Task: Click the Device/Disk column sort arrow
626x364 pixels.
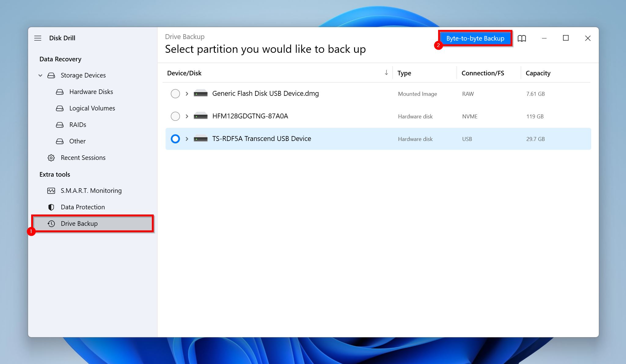Action: [386, 73]
